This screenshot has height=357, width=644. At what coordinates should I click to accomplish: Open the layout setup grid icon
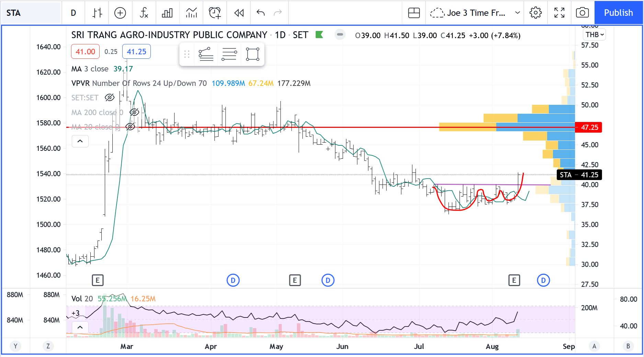click(x=414, y=13)
